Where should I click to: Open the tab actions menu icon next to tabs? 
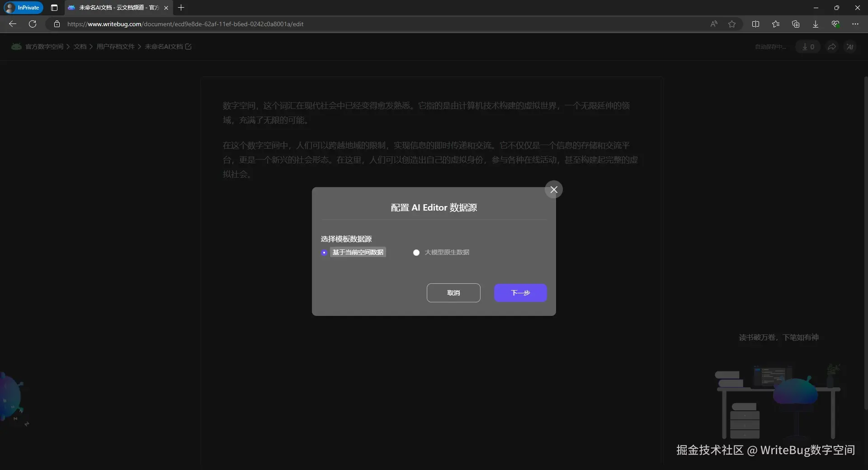click(x=54, y=8)
